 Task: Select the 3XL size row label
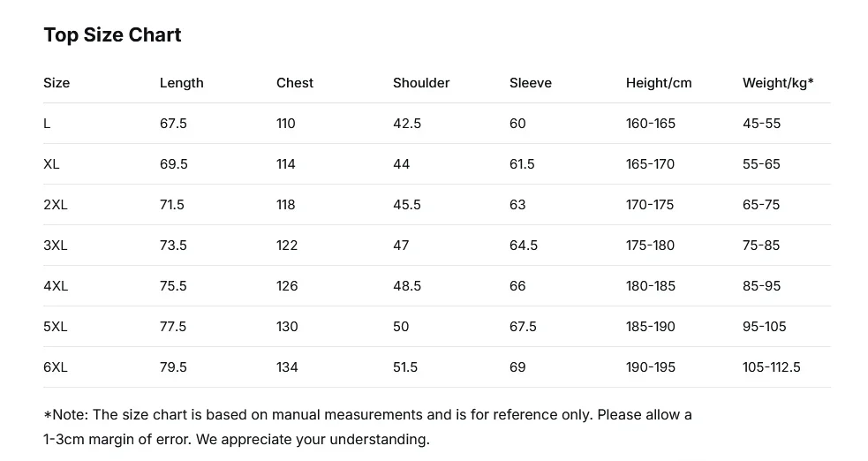click(55, 246)
